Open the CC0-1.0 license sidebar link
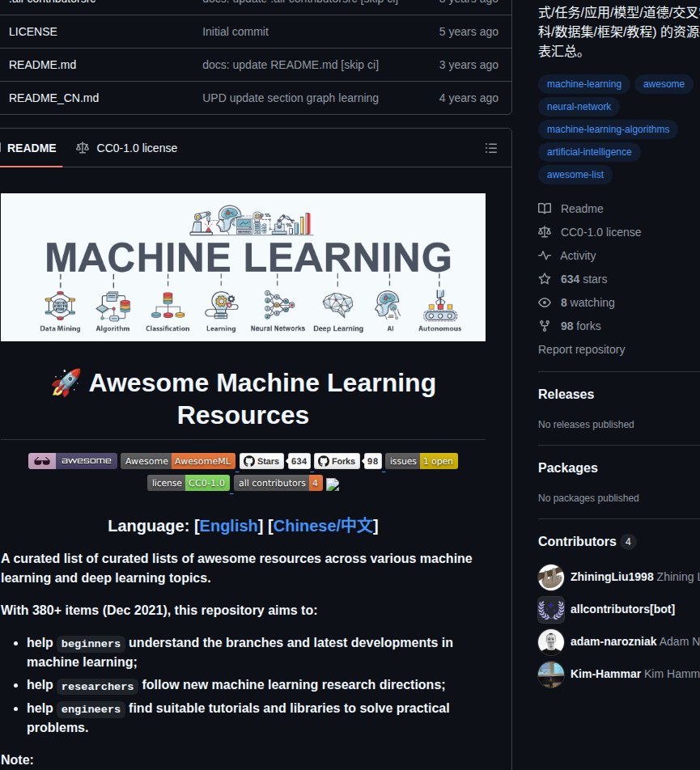Screen dimensions: 700x770 point(600,232)
